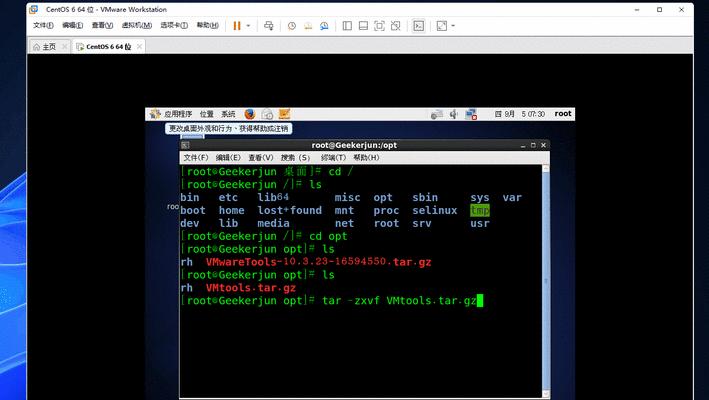709x400 pixels.
Task: Close the root@Geekerjun:/opt terminal window
Action: click(544, 145)
